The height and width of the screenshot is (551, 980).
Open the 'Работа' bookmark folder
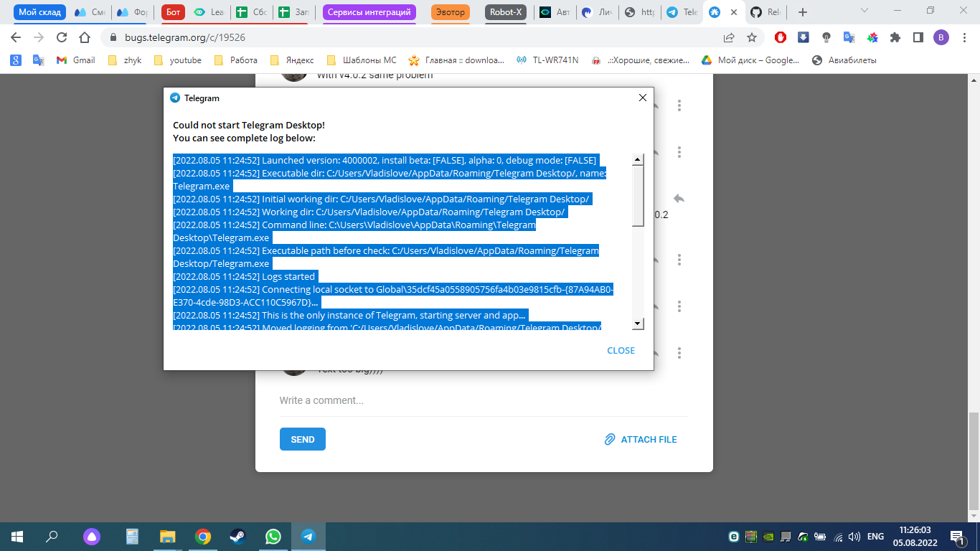[x=236, y=60]
